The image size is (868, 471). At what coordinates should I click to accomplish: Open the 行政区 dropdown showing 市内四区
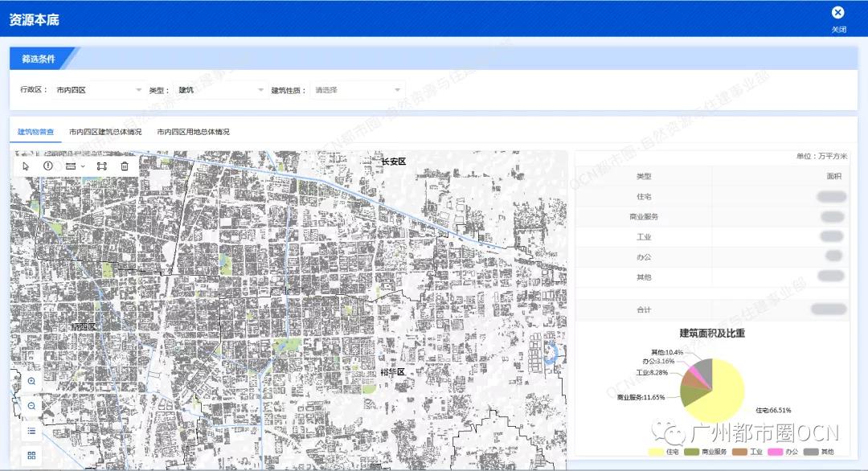point(97,90)
